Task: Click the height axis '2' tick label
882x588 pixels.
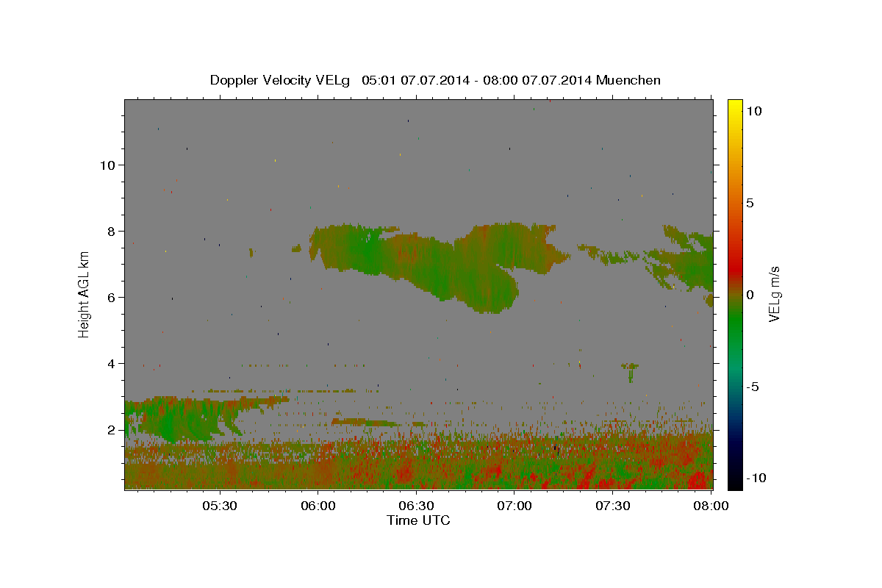Action: (111, 429)
